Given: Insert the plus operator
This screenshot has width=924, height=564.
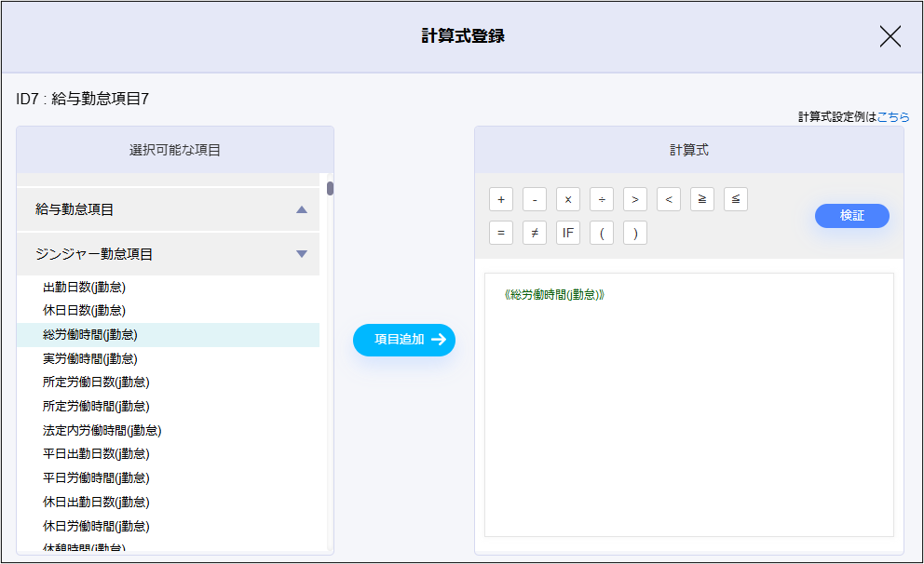Looking at the screenshot, I should tap(500, 198).
